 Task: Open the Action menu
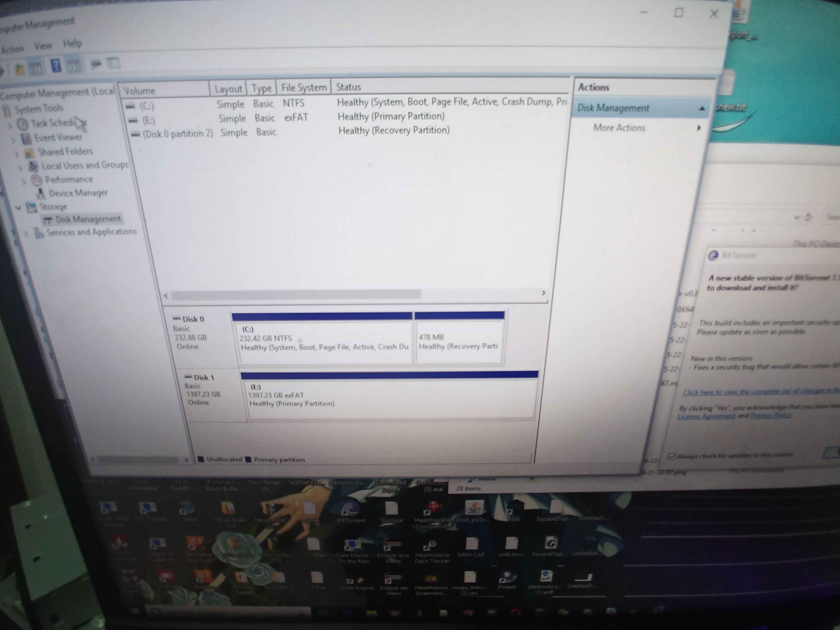coord(13,49)
